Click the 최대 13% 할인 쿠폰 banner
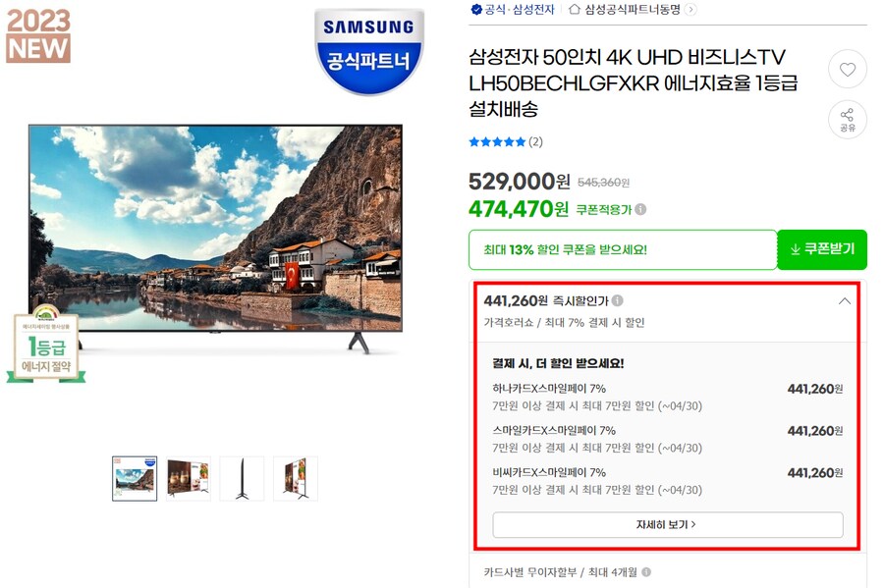This screenshot has width=884, height=588. 623,249
